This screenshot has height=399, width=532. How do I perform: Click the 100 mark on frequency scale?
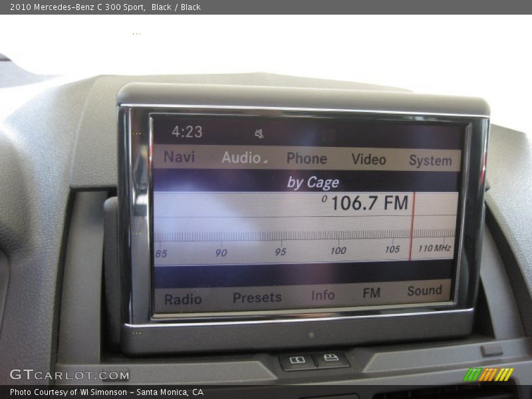(338, 251)
